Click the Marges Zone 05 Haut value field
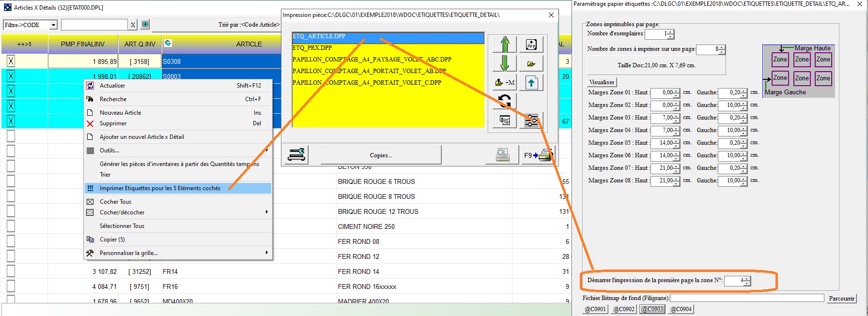 [x=662, y=143]
